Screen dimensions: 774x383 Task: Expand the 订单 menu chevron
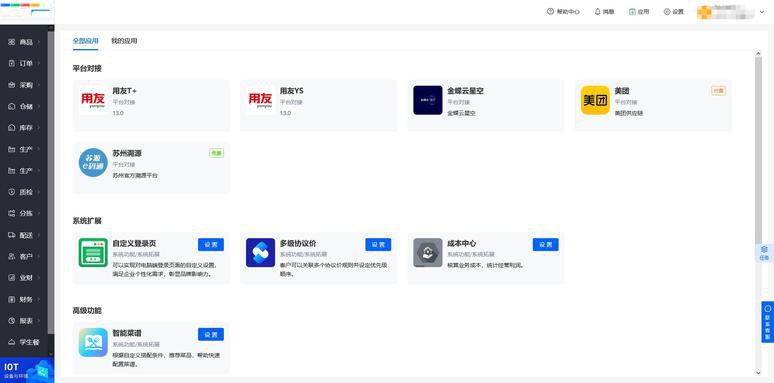coord(39,63)
